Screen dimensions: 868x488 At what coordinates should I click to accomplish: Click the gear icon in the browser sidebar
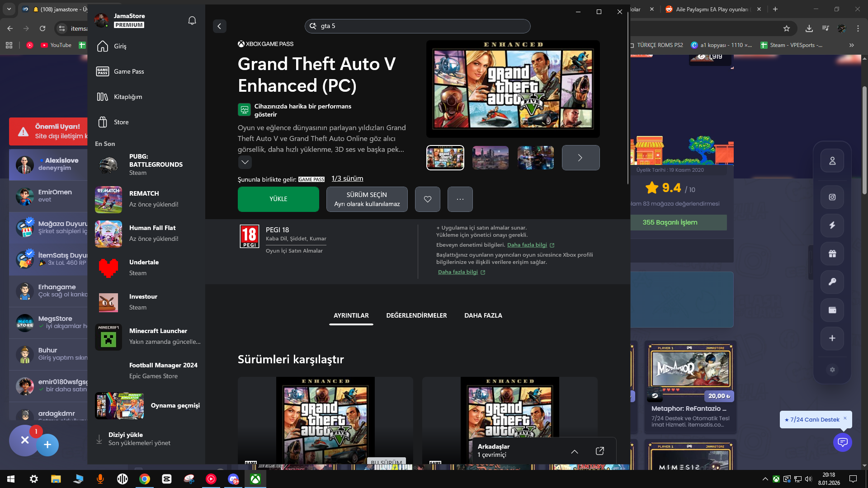(x=832, y=370)
